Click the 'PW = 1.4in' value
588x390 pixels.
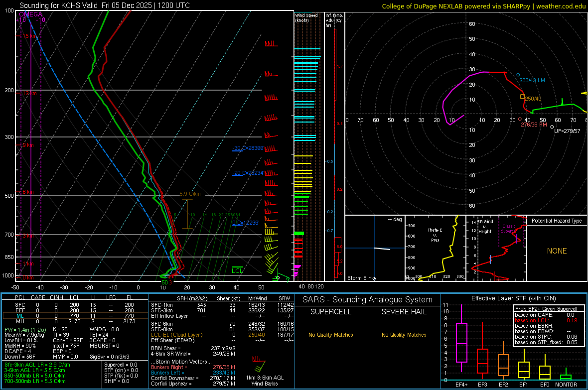25,329
